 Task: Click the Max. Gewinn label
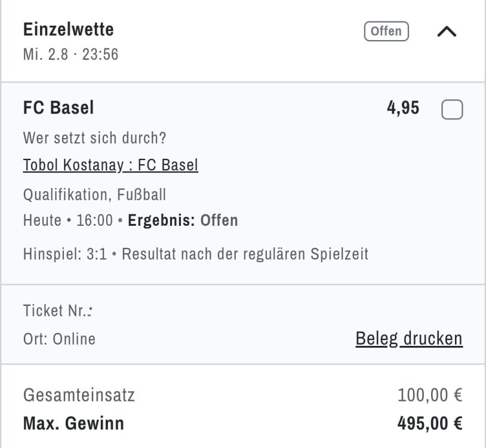(x=73, y=424)
